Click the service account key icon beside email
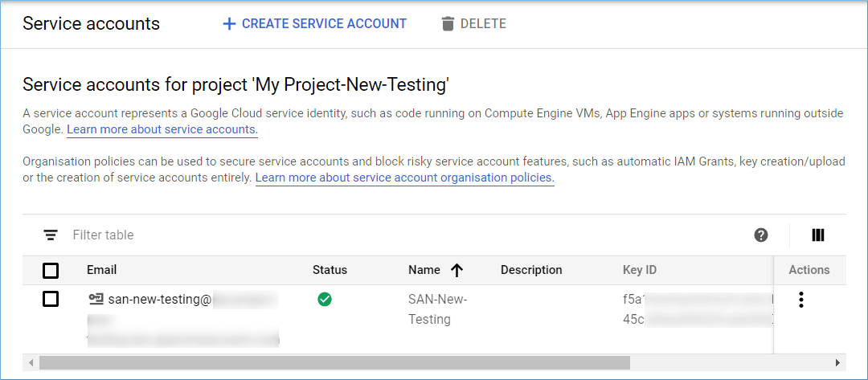 [x=96, y=299]
